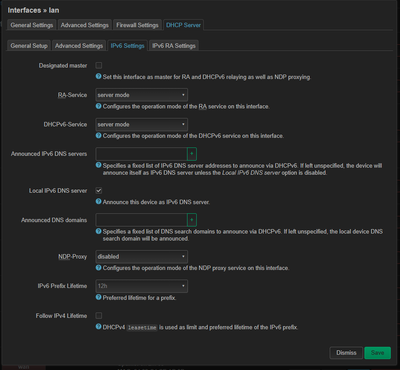Click help icon beside DHCPv4 leasetime description
This screenshot has width=400, height=370.
(98, 327)
